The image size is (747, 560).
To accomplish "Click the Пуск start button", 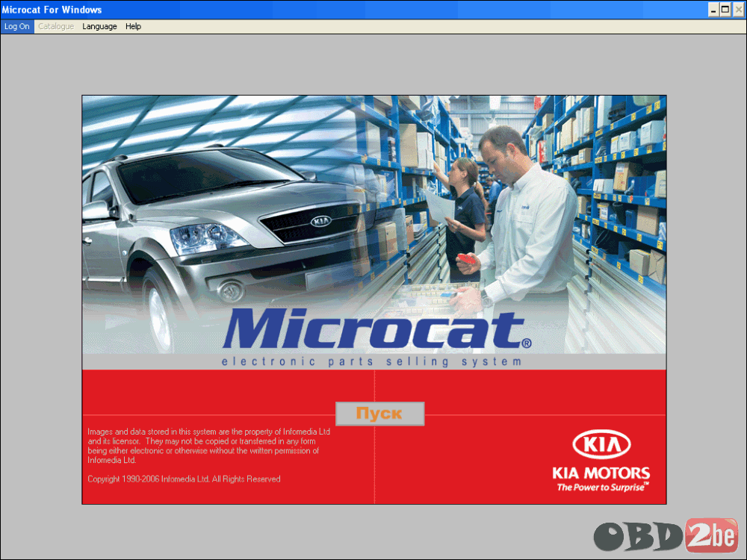I will click(x=379, y=414).
